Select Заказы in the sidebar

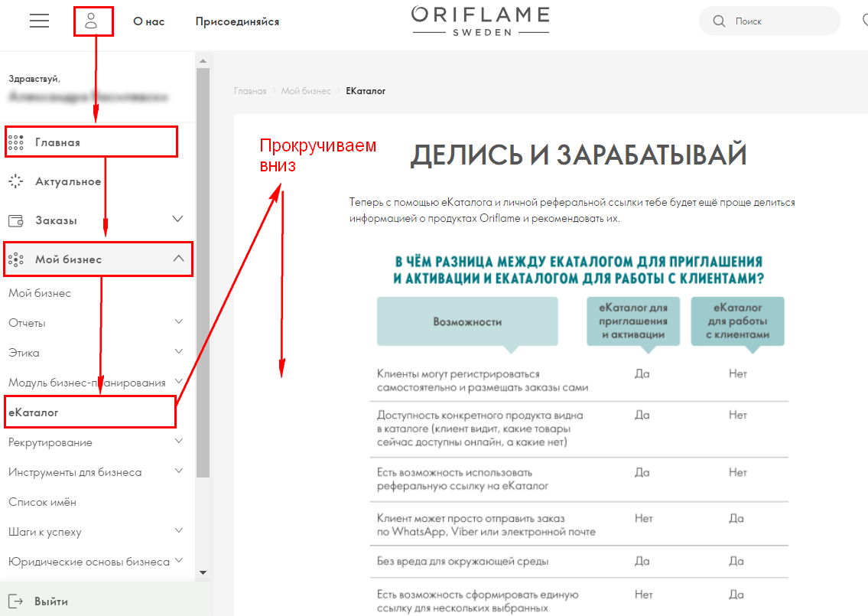(x=56, y=220)
